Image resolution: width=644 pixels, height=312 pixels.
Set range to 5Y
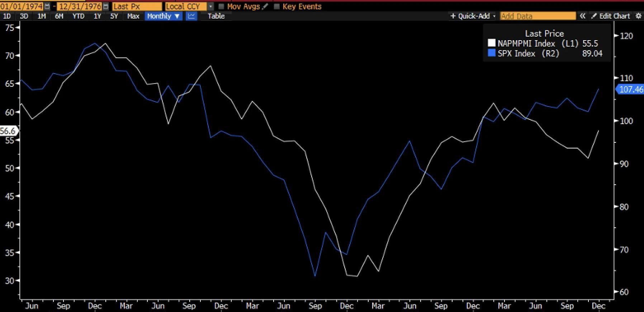[114, 16]
